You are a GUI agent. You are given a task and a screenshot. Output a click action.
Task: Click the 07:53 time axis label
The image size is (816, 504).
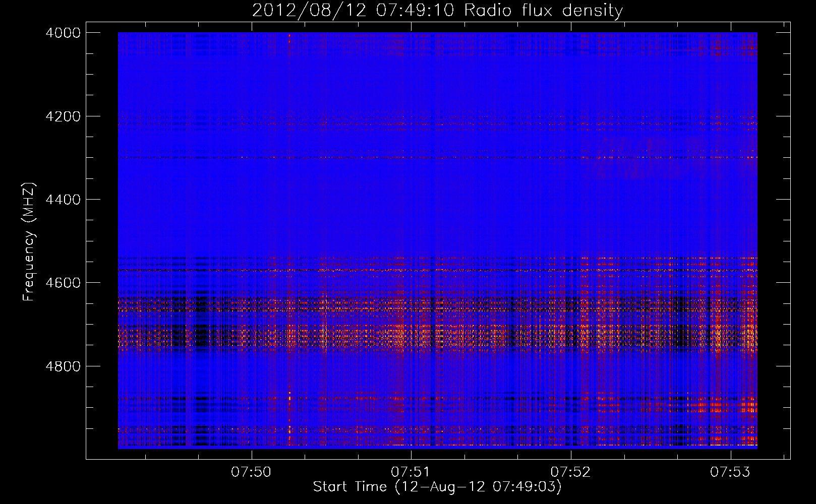point(730,472)
